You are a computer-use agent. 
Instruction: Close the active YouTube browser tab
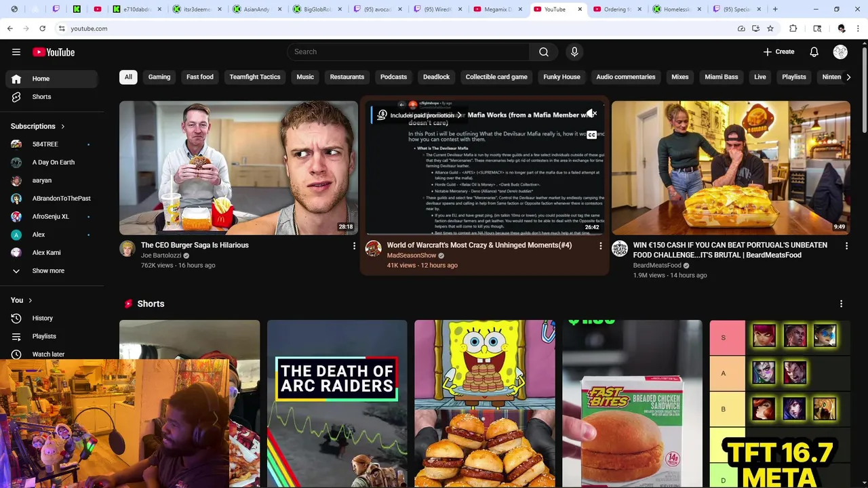(x=580, y=9)
